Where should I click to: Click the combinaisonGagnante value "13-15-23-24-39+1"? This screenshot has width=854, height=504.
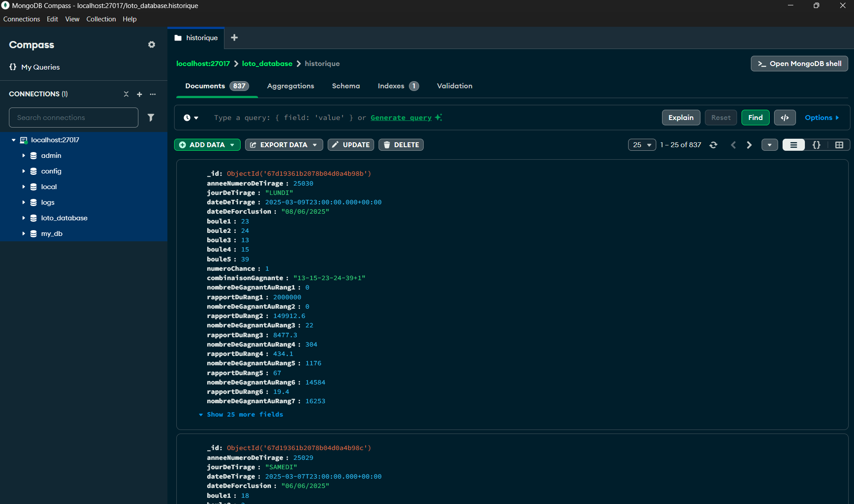(329, 278)
